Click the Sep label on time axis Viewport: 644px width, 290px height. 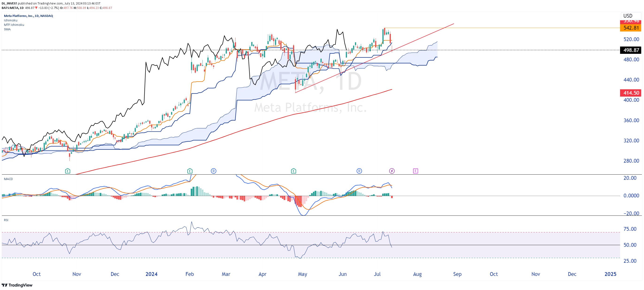(x=457, y=274)
